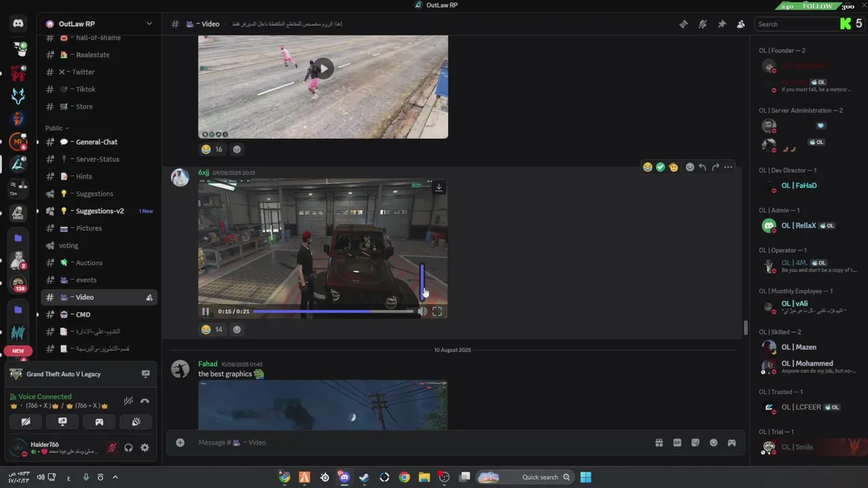
Task: Open the gift picker in message bar
Action: 658,443
